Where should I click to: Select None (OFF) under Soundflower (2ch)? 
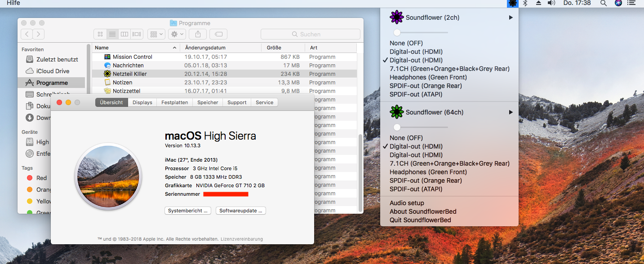[x=406, y=43]
